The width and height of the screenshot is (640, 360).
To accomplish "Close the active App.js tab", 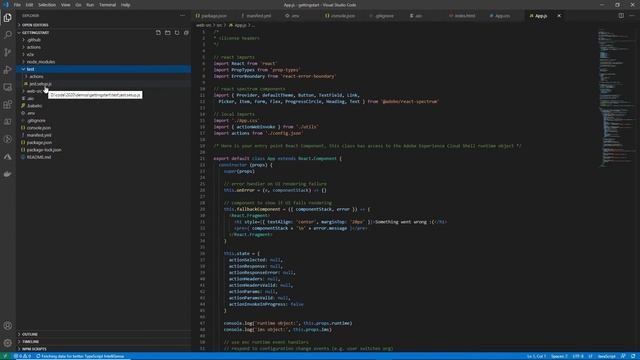I will 559,16.
